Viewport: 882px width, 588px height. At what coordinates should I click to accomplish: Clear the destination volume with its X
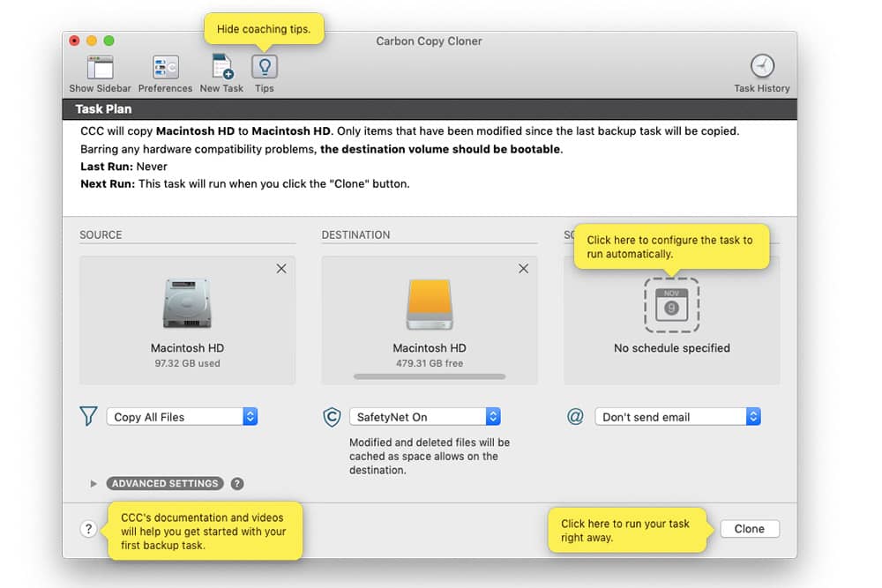point(524,269)
